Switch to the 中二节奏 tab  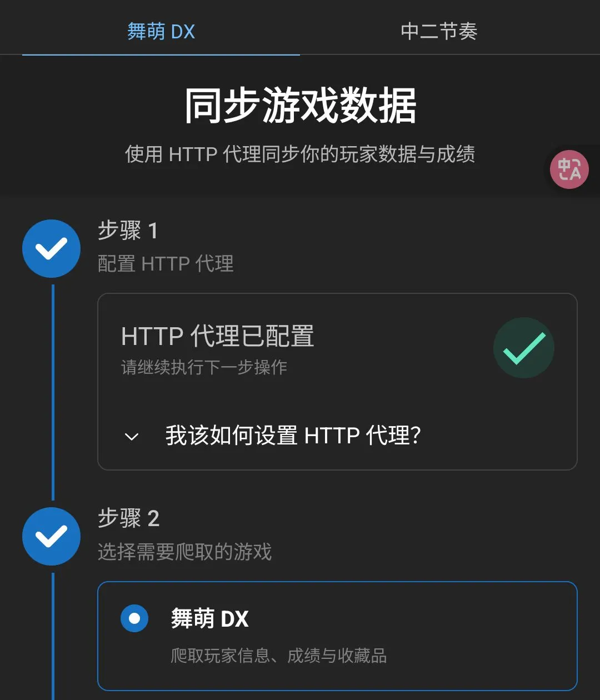point(439,31)
